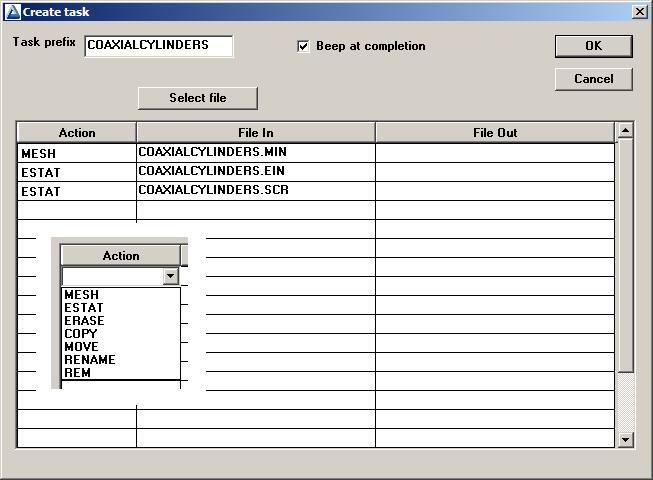Close the Create task dialog
The width and height of the screenshot is (653, 480).
640,10
